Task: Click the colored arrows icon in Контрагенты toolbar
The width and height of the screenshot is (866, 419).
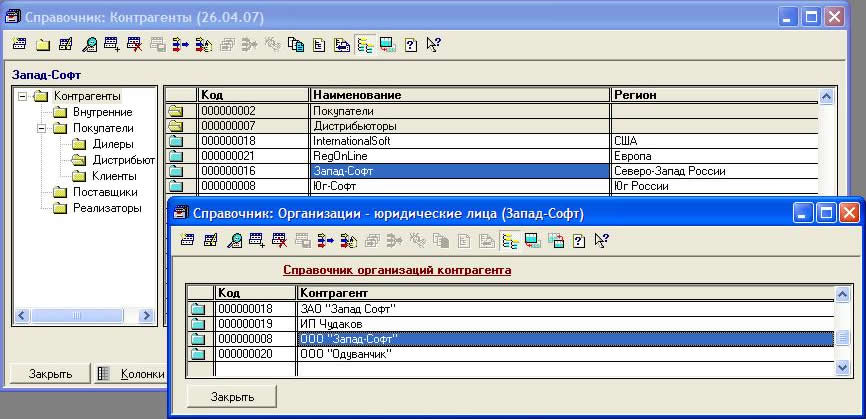Action: 181,45
